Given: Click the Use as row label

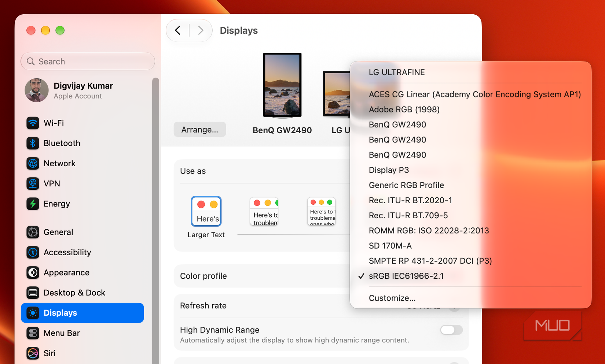Looking at the screenshot, I should click(193, 171).
